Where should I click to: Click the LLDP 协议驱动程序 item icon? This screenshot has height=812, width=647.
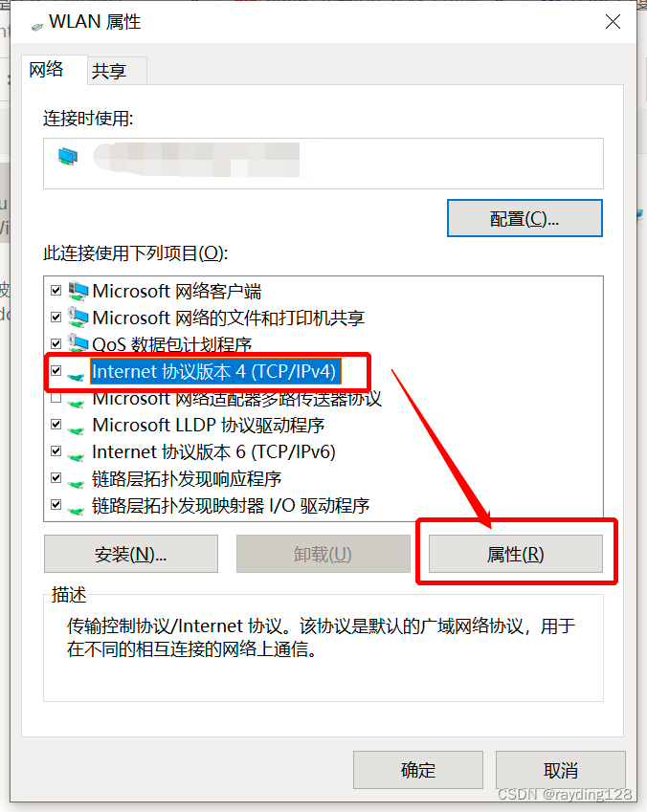coord(77,429)
